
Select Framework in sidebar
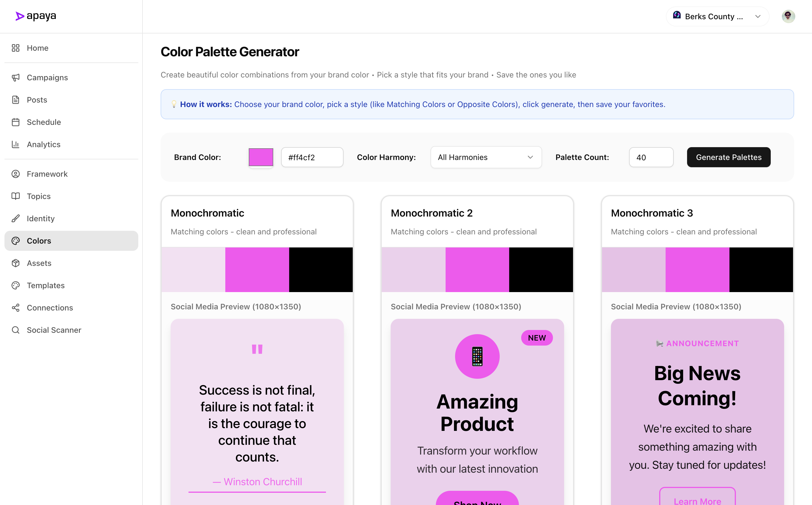coord(47,174)
